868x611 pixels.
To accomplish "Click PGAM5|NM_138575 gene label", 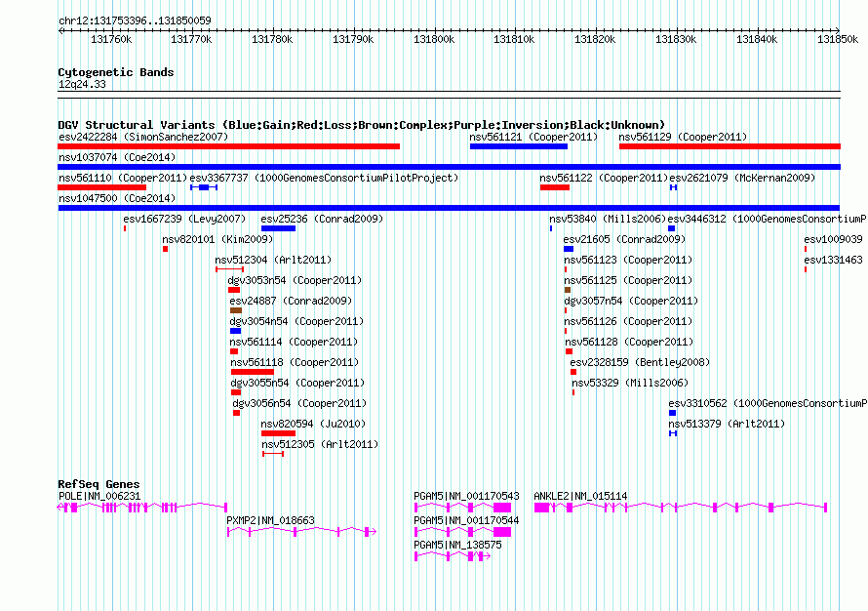I will (457, 545).
